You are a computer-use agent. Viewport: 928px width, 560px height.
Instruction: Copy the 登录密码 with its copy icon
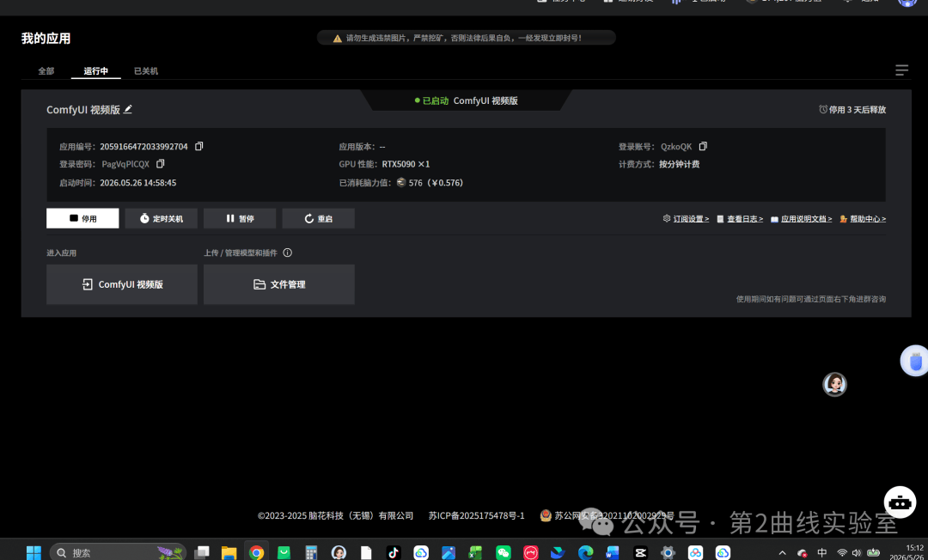(x=161, y=164)
